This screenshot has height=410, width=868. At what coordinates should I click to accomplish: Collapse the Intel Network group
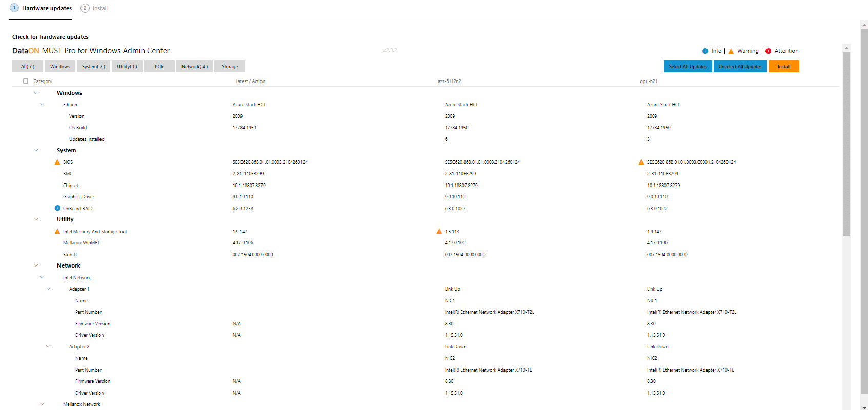[42, 277]
